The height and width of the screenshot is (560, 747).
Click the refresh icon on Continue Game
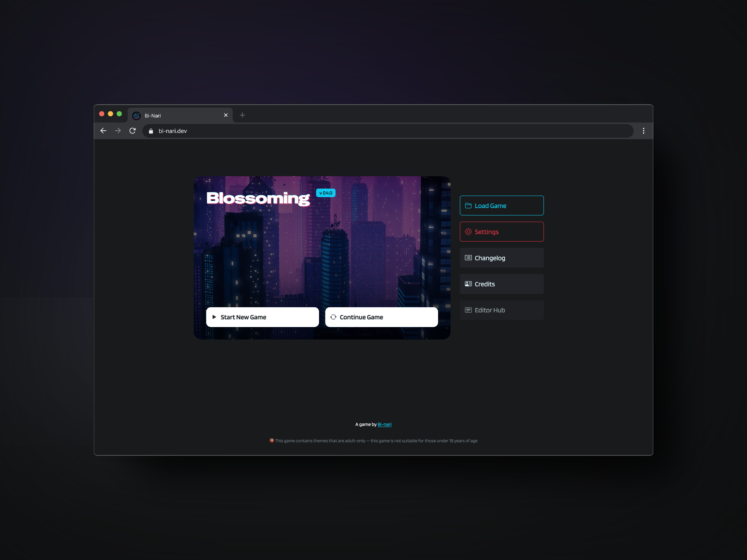[x=333, y=317]
